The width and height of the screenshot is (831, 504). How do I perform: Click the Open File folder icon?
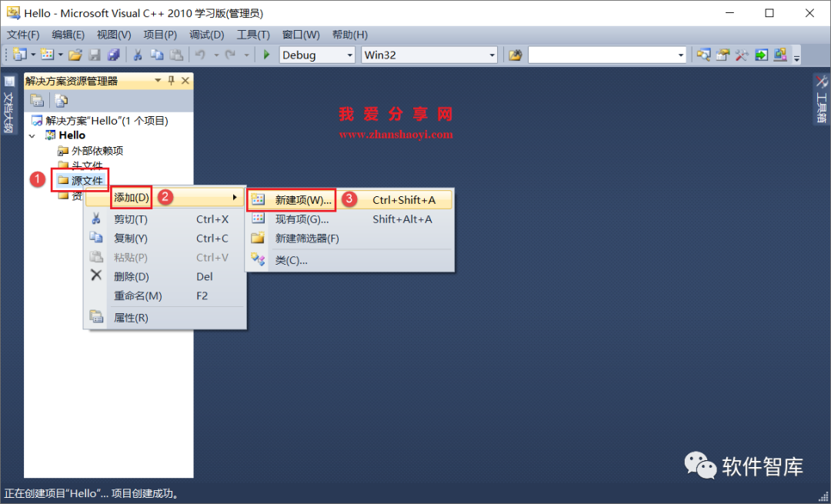point(75,55)
